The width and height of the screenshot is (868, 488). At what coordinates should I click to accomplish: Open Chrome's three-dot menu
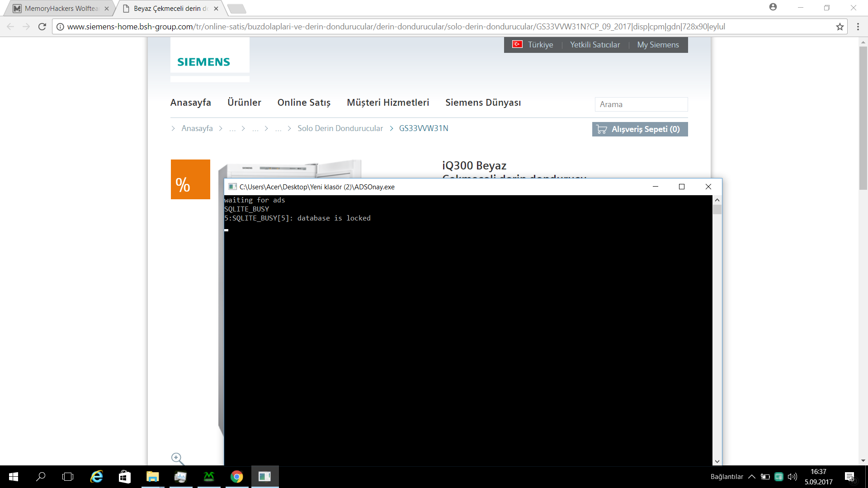[858, 27]
